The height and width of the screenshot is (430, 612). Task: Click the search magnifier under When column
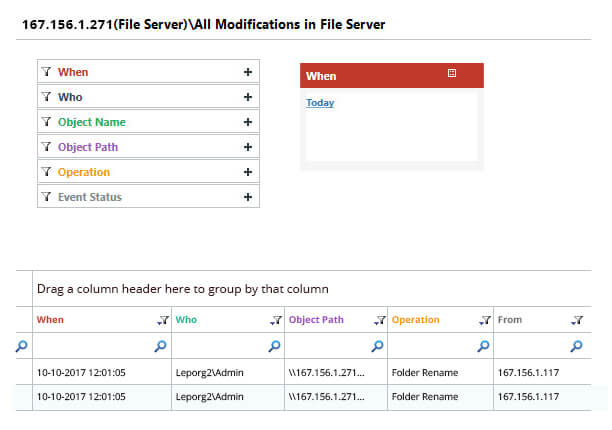[x=160, y=346]
